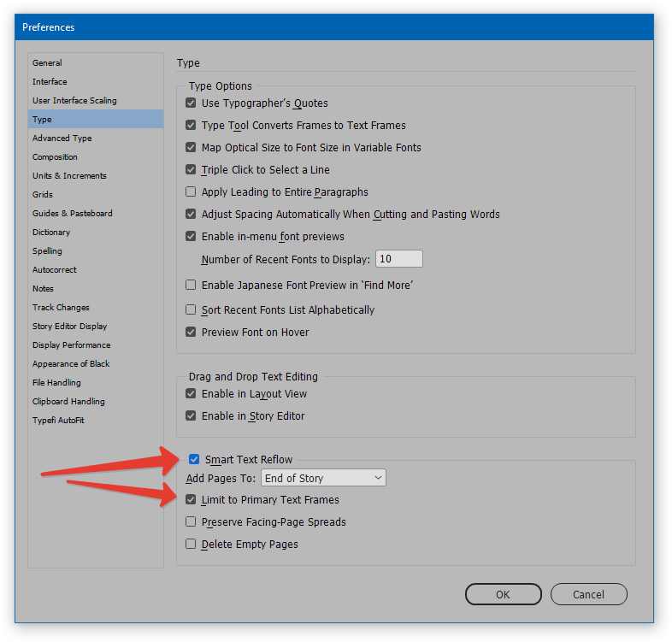This screenshot has height=642, width=672.
Task: Uncheck Enable in Layout View
Action: coord(191,394)
